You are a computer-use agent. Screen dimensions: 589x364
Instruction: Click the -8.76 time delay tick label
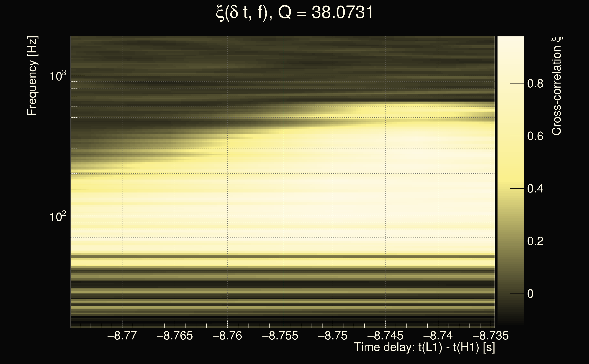(x=227, y=336)
